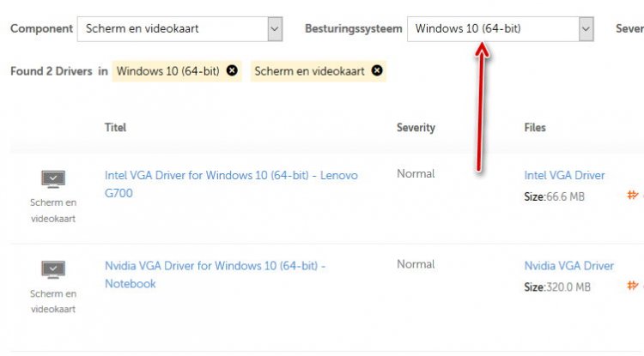644x356 pixels.
Task: Expand the Besturingssysteem dropdown arrow
Action: click(x=586, y=29)
